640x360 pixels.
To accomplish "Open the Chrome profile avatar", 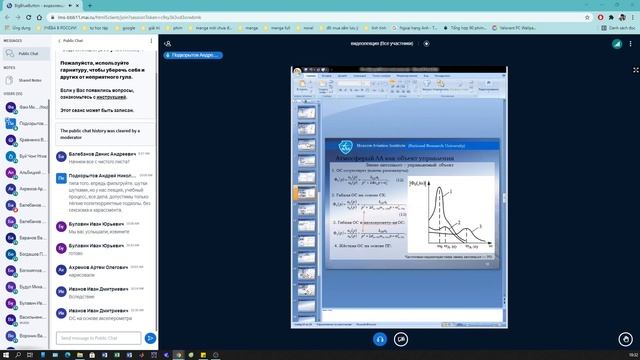I will pos(622,18).
